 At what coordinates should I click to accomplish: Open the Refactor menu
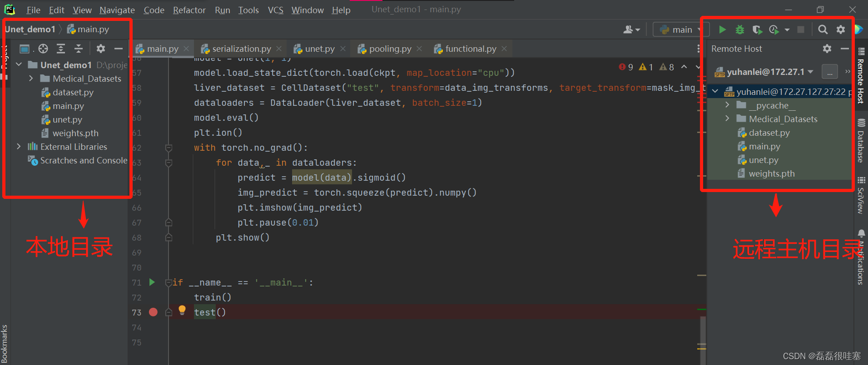point(189,10)
